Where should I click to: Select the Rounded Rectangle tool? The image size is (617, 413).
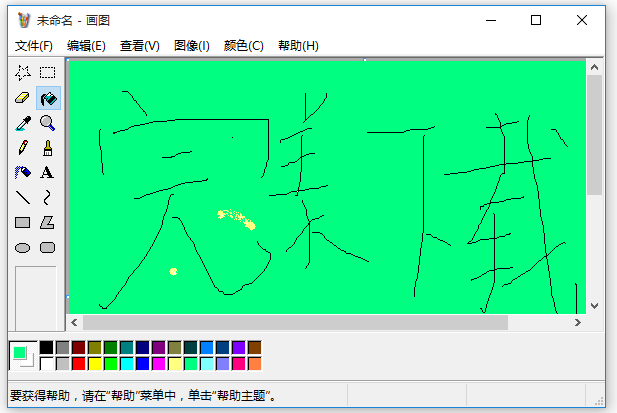48,248
